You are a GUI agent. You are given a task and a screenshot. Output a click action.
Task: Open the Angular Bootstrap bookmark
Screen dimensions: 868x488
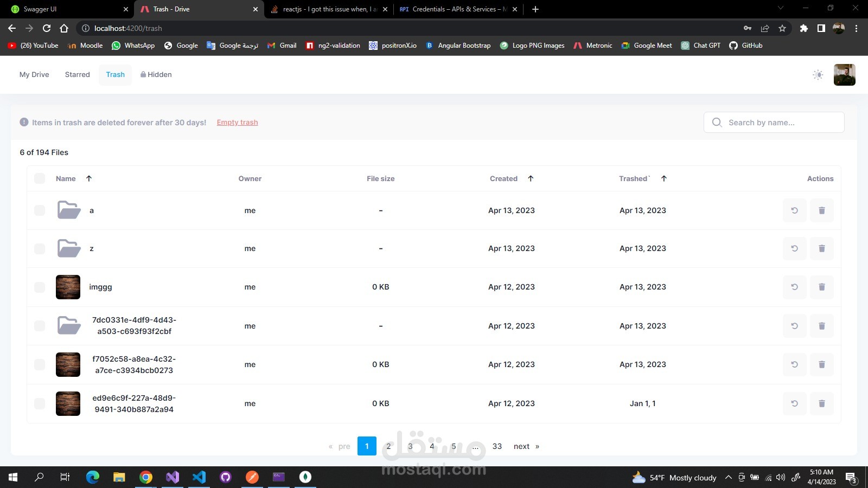coord(458,46)
